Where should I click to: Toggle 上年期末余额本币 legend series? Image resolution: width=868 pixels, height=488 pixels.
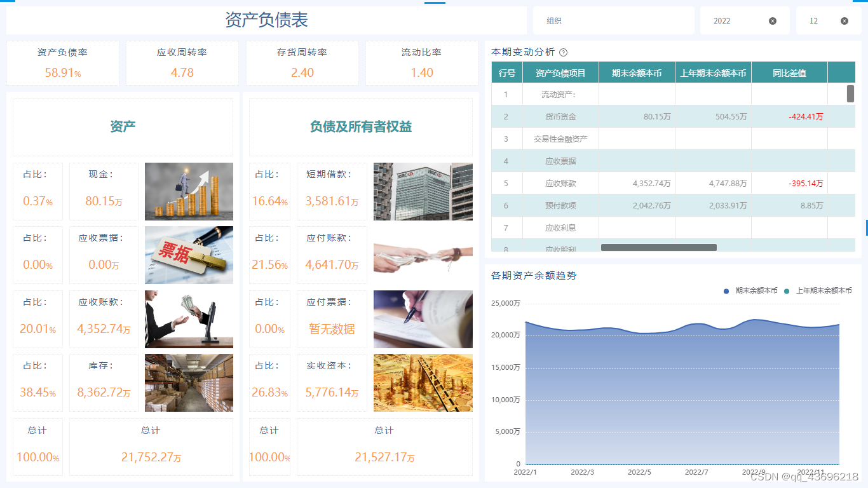point(818,290)
